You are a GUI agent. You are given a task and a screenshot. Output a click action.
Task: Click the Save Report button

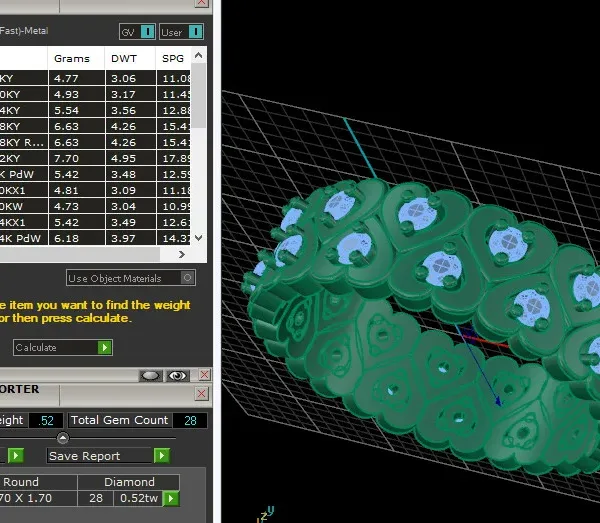[x=108, y=456]
